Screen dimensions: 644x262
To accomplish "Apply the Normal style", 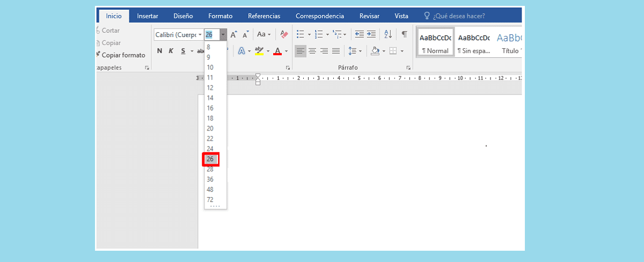I will coord(435,43).
